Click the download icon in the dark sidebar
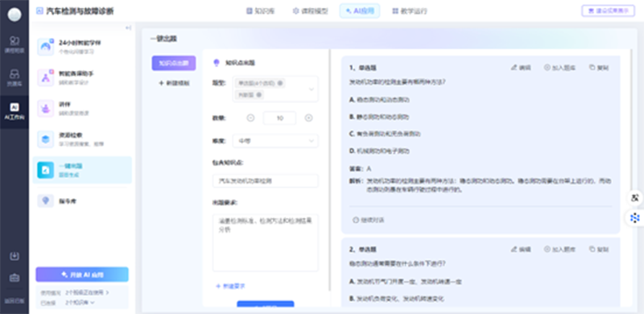The image size is (644, 314). tap(14, 256)
